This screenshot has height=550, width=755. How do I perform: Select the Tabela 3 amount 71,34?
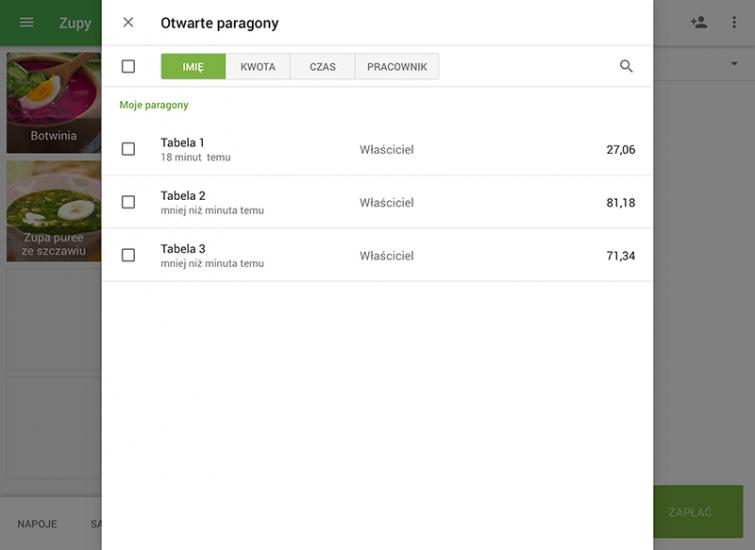(620, 256)
